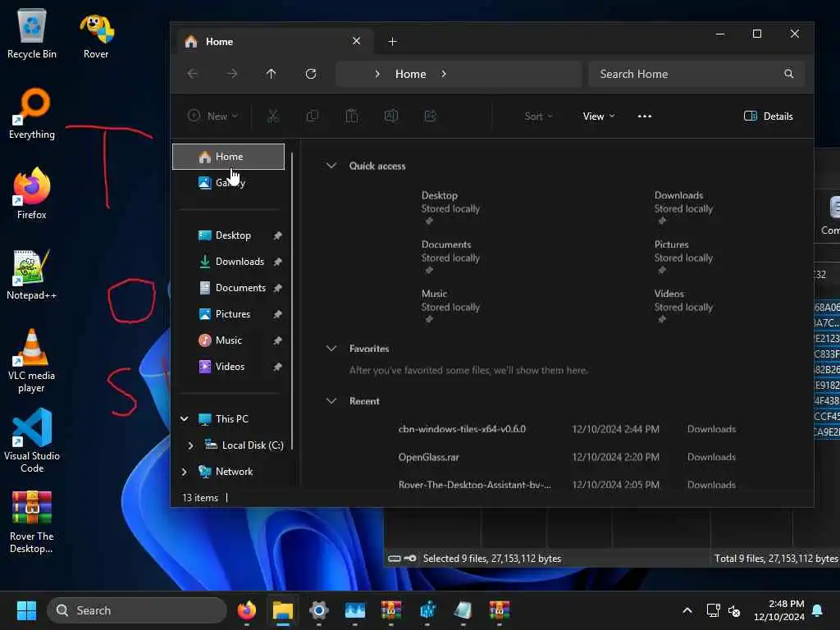Click the Copy toolbar icon
The height and width of the screenshot is (630, 840).
click(313, 116)
